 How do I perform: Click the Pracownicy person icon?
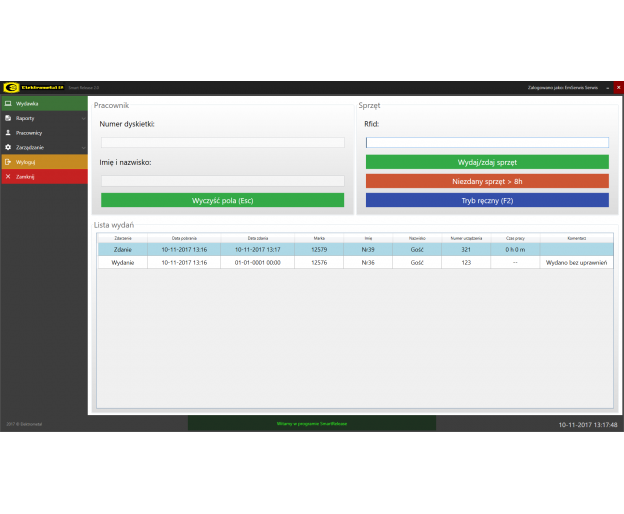click(x=8, y=132)
